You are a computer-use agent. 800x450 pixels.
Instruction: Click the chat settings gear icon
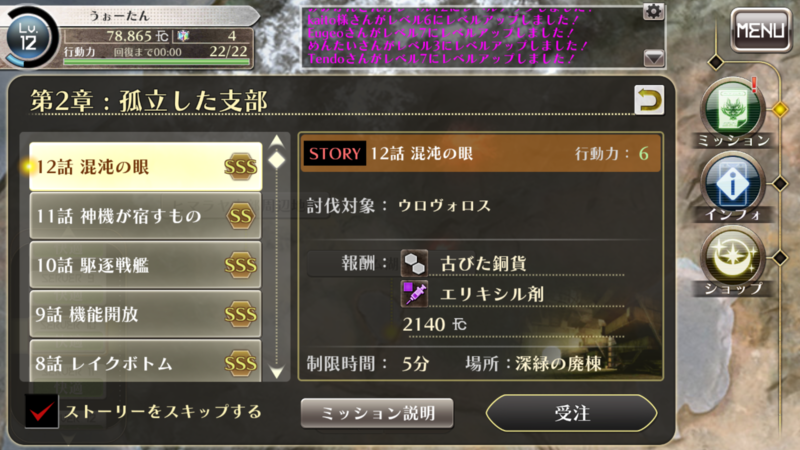[654, 11]
